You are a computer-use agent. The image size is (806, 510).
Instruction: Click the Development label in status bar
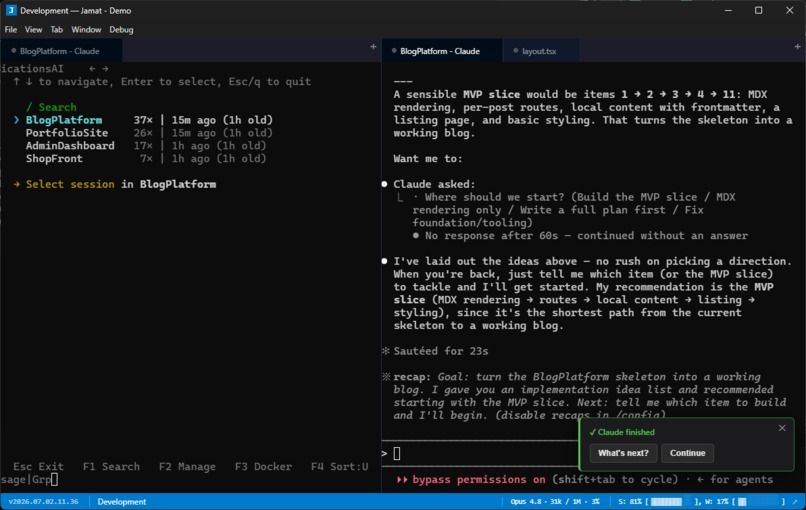[x=122, y=501]
